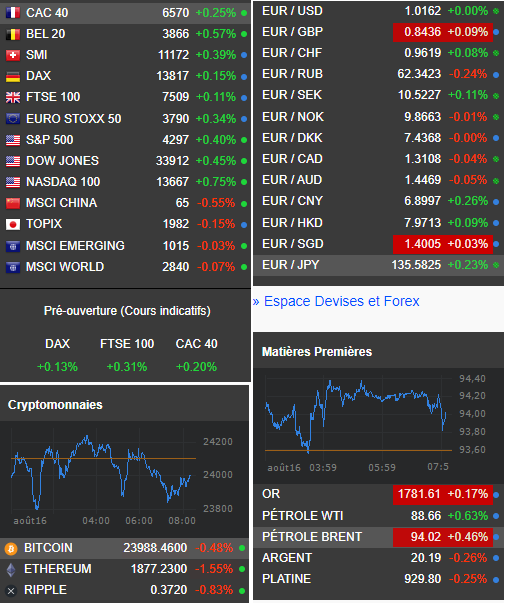
Task: Click the blue status dot in EUR / GBP row
Action: [496, 32]
